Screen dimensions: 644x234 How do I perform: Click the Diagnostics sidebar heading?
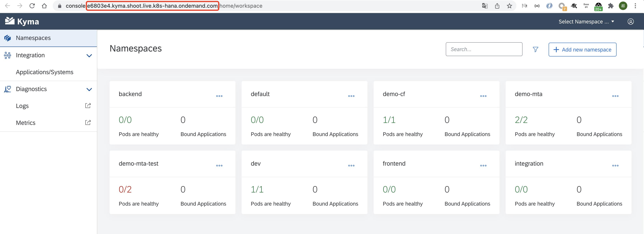pos(31,89)
